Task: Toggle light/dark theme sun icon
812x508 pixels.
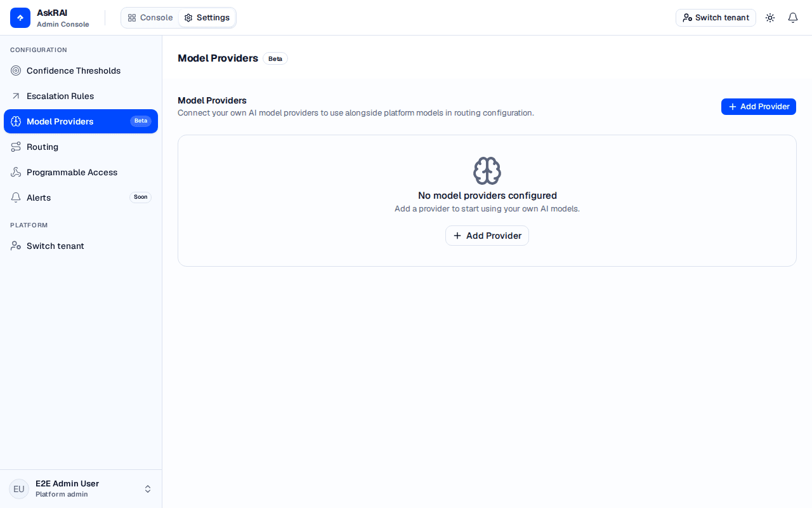Action: pos(770,18)
